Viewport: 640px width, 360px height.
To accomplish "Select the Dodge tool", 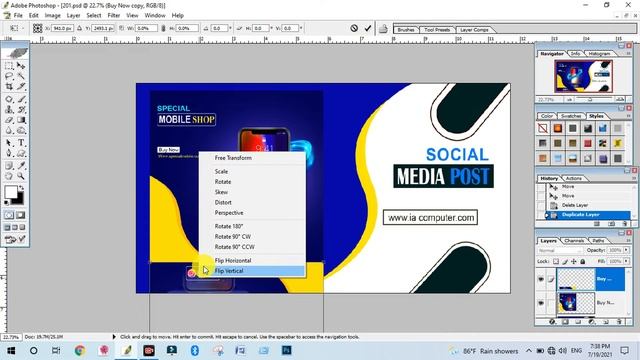I will [x=21, y=131].
